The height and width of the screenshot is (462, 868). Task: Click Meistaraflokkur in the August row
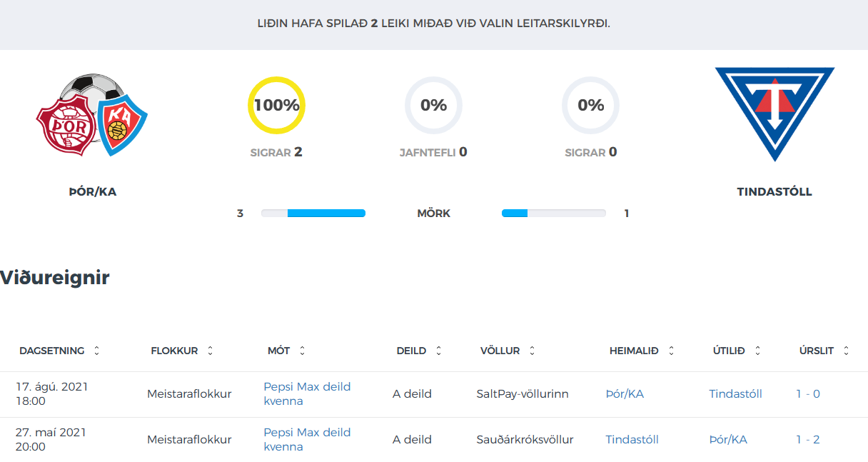(x=189, y=393)
